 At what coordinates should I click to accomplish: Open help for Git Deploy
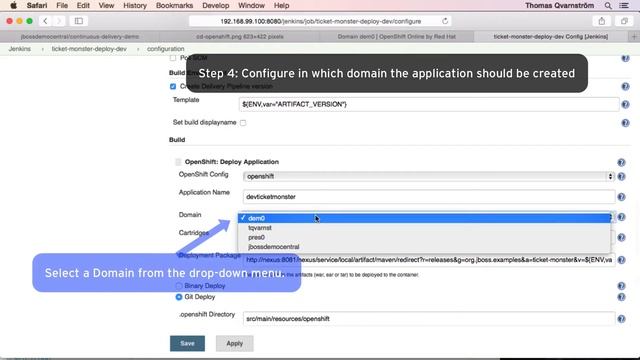(x=621, y=297)
